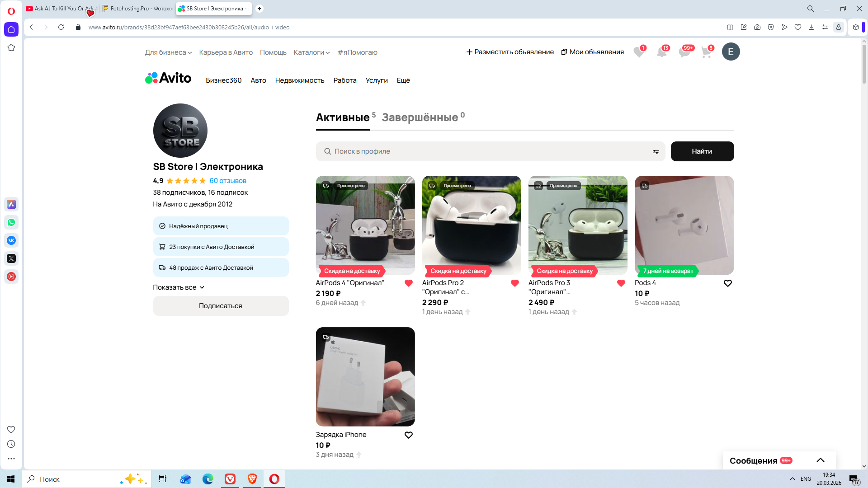Click the page vertical scrollbar

pyautogui.click(x=864, y=63)
